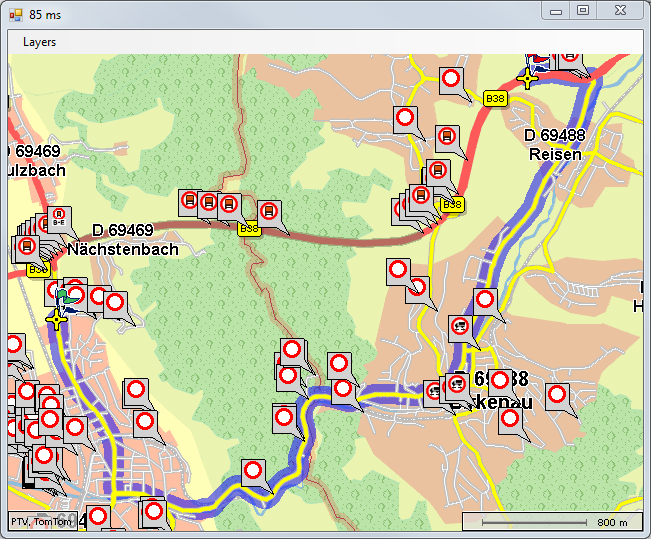Click the truck ban marker right of the B38 shield on the brown road

point(268,211)
